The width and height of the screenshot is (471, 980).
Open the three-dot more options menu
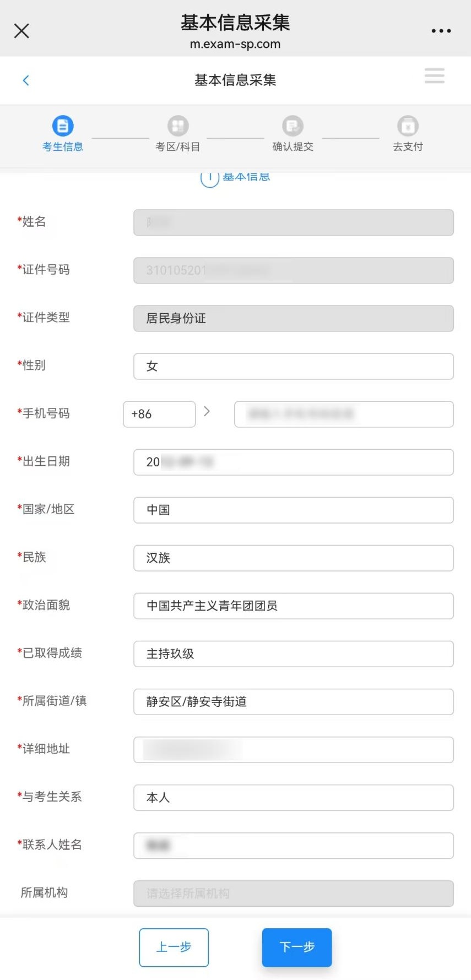pyautogui.click(x=441, y=31)
